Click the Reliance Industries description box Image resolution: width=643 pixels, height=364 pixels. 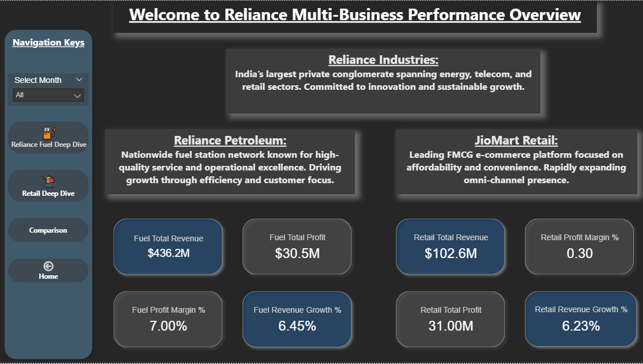point(383,81)
